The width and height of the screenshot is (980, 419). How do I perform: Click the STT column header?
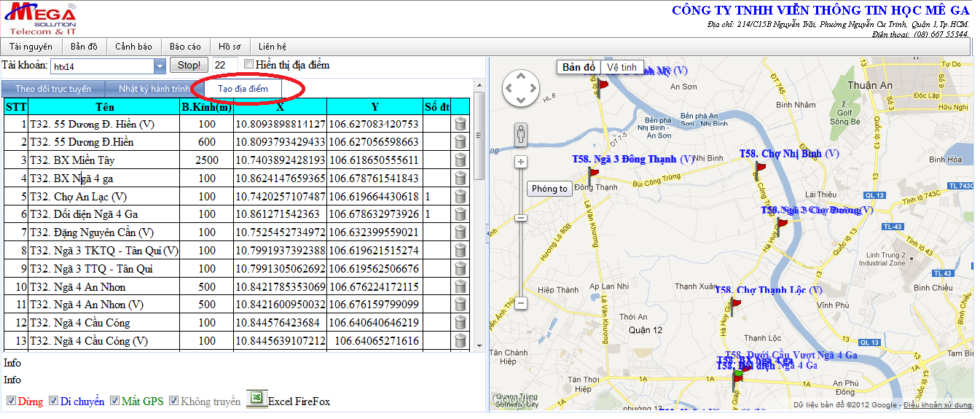[x=15, y=106]
